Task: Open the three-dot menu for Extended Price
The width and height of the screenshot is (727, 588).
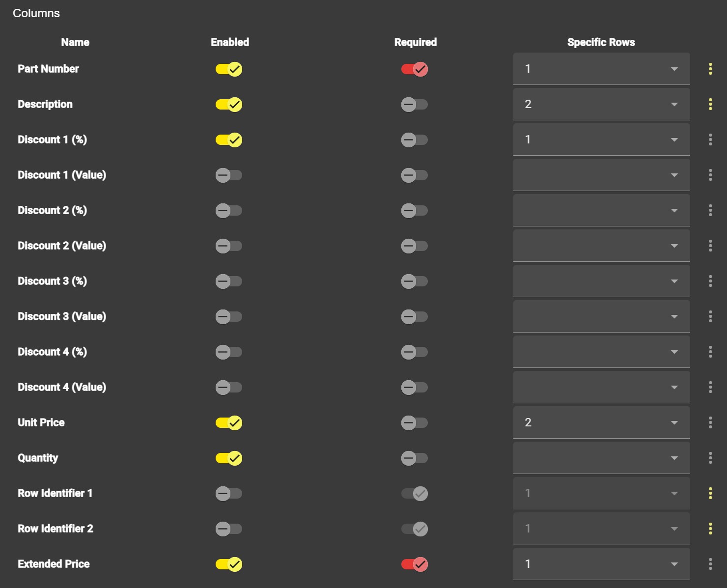Action: 711,564
